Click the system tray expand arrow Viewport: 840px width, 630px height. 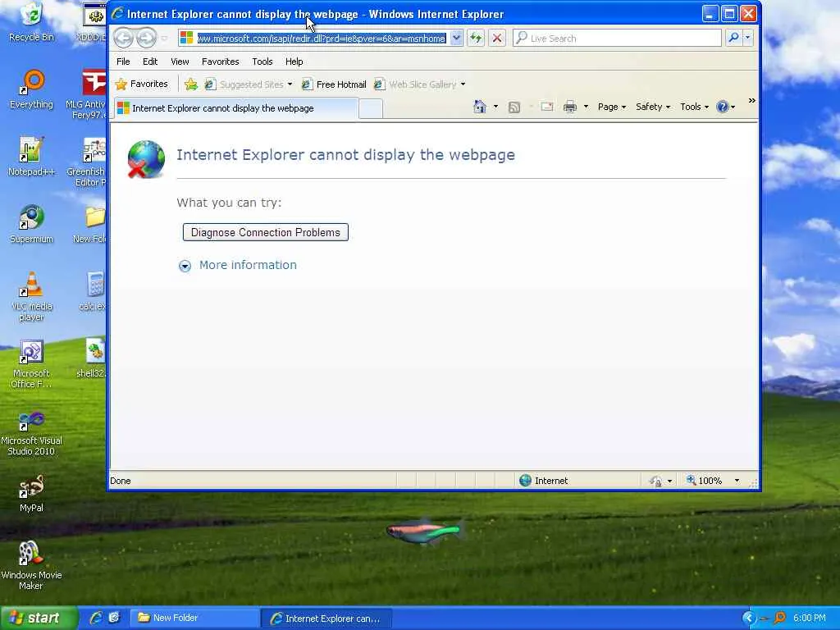click(749, 619)
